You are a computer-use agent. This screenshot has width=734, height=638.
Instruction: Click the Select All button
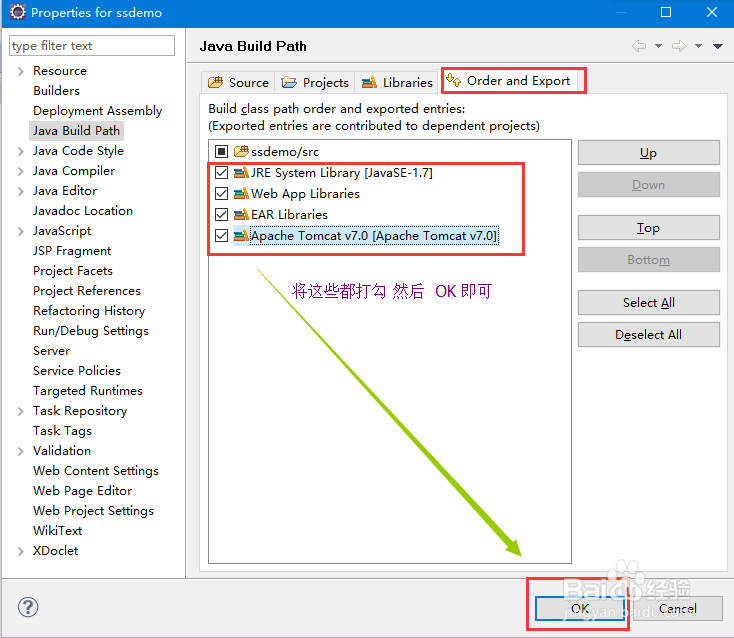(648, 302)
